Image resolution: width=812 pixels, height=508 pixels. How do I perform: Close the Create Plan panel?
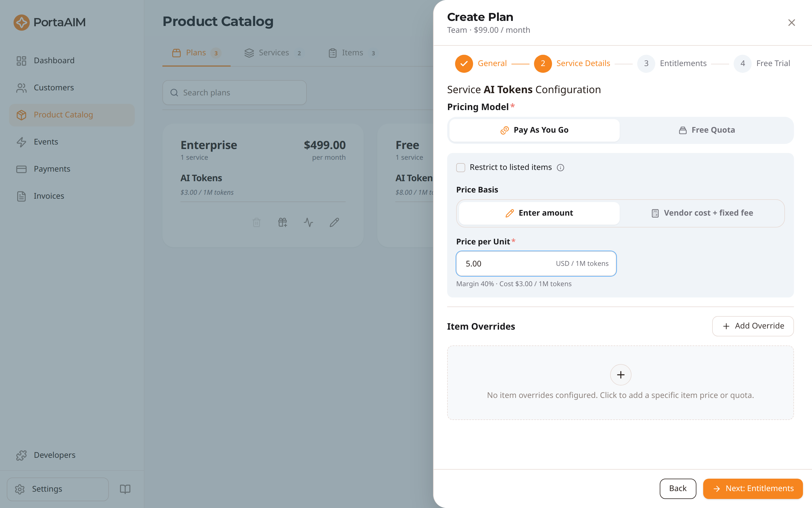tap(791, 23)
